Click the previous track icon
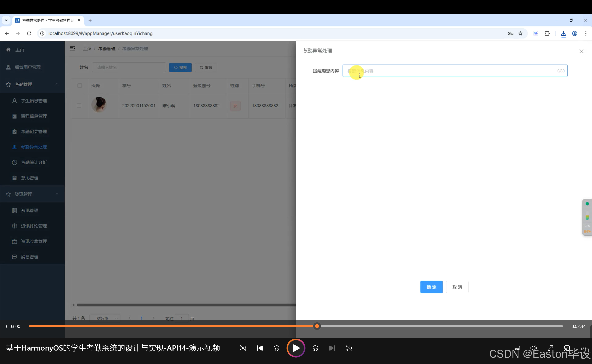Screen dimensions: 592x364 coord(260,348)
